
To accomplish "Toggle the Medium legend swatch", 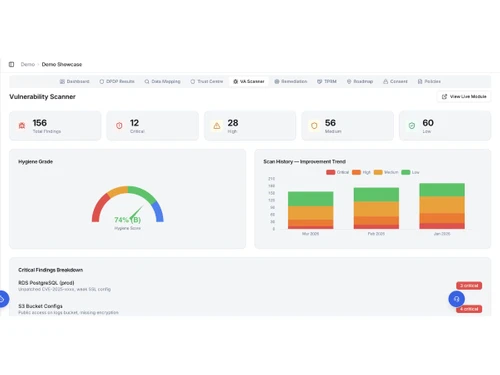I will click(x=378, y=172).
